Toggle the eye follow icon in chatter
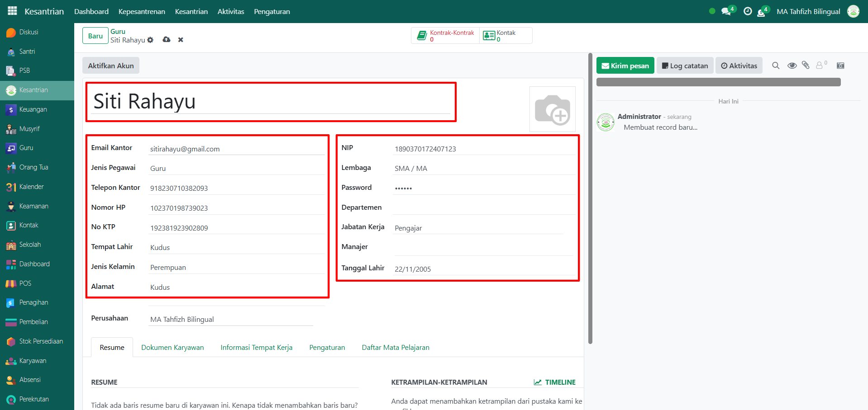This screenshot has width=868, height=410. (x=792, y=66)
